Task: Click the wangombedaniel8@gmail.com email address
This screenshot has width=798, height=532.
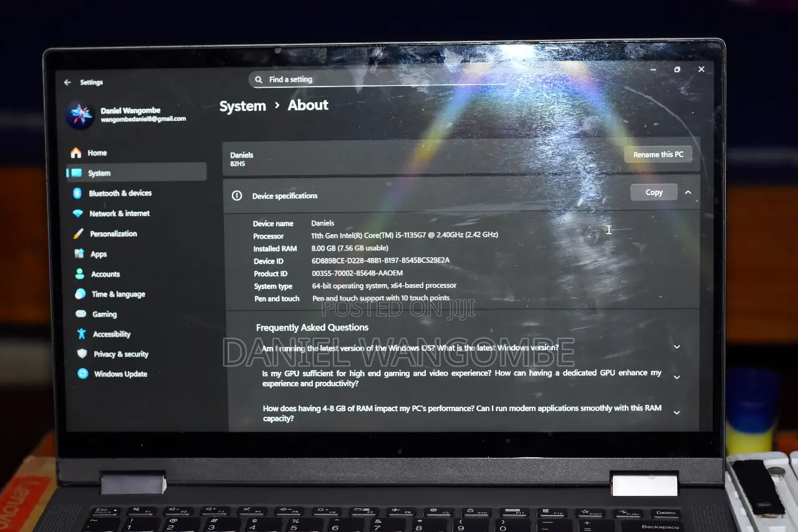Action: click(x=143, y=119)
